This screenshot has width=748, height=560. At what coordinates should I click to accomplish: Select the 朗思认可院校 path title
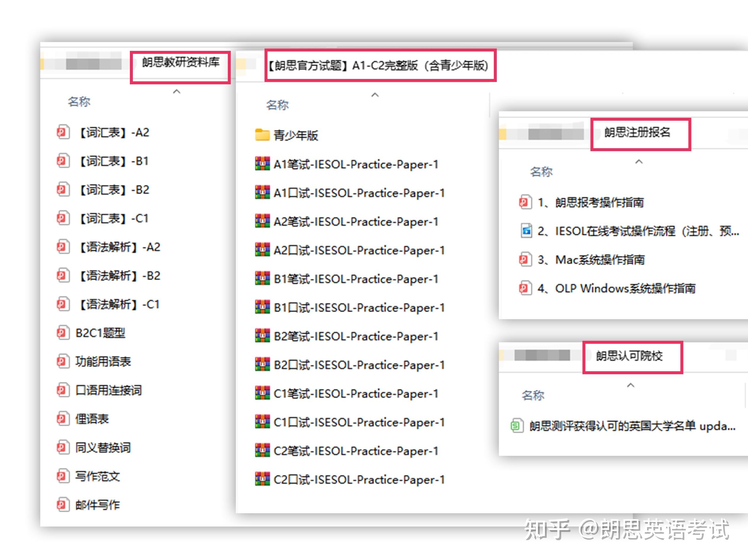pyautogui.click(x=629, y=356)
